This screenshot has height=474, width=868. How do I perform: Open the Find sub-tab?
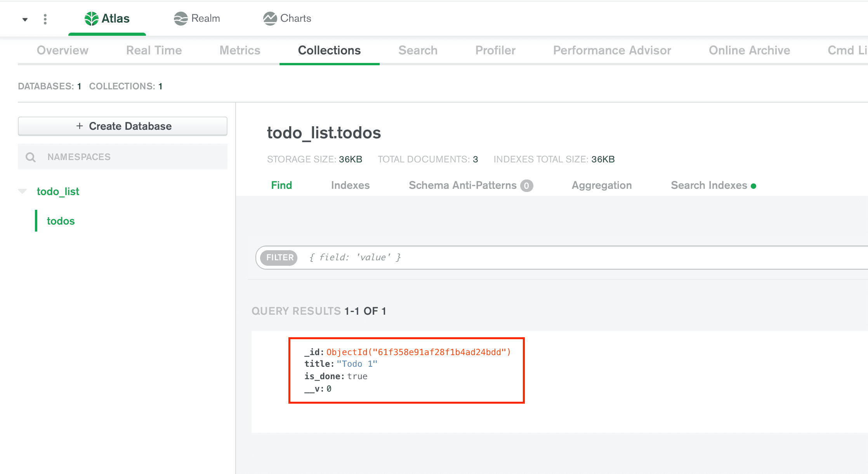281,185
